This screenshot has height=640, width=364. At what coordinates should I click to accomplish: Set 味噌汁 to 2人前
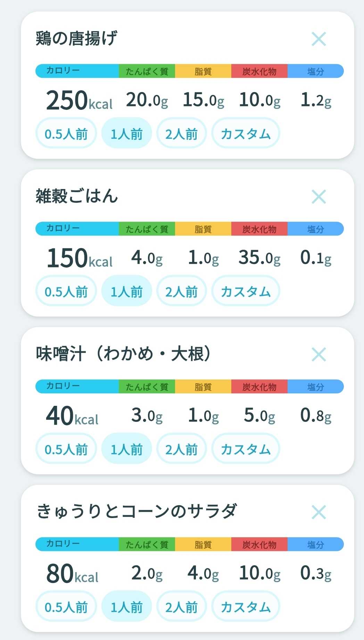point(181,449)
